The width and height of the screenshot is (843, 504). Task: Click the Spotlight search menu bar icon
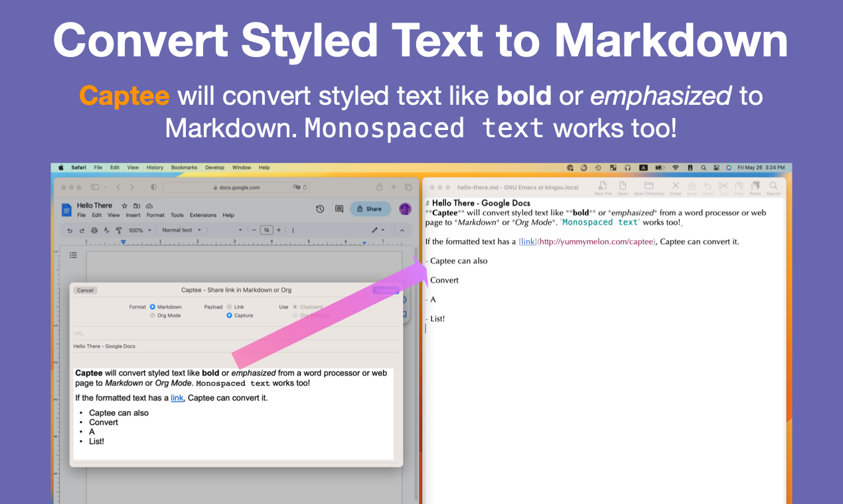(x=704, y=168)
